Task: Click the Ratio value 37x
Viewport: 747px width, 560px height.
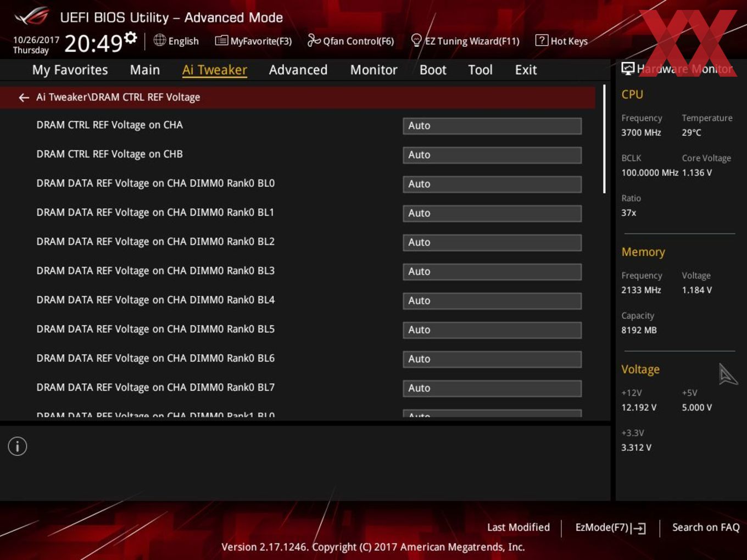Action: tap(628, 212)
